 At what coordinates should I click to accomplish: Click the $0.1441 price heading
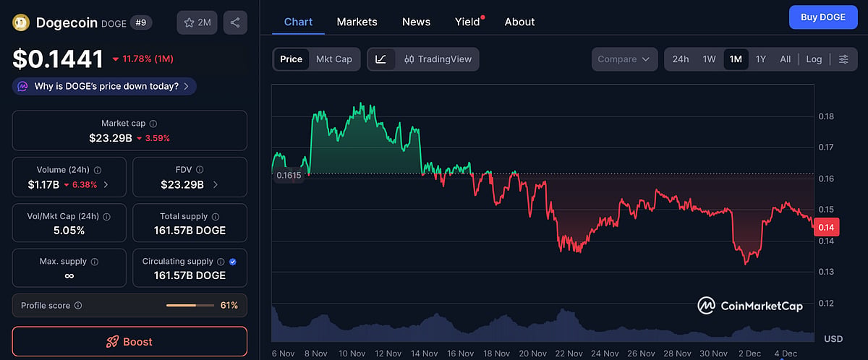click(59, 58)
